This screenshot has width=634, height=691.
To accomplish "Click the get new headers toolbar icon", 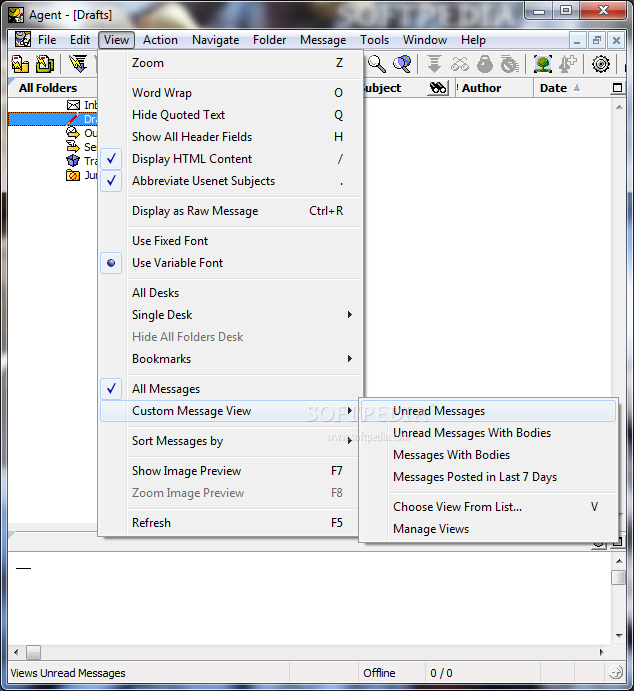I will pos(20,64).
